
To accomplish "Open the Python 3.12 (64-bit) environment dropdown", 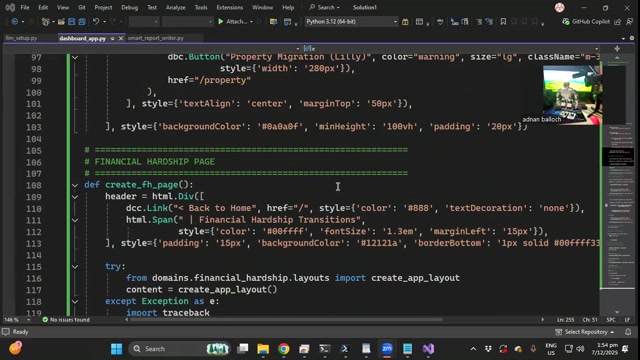I will [x=351, y=22].
